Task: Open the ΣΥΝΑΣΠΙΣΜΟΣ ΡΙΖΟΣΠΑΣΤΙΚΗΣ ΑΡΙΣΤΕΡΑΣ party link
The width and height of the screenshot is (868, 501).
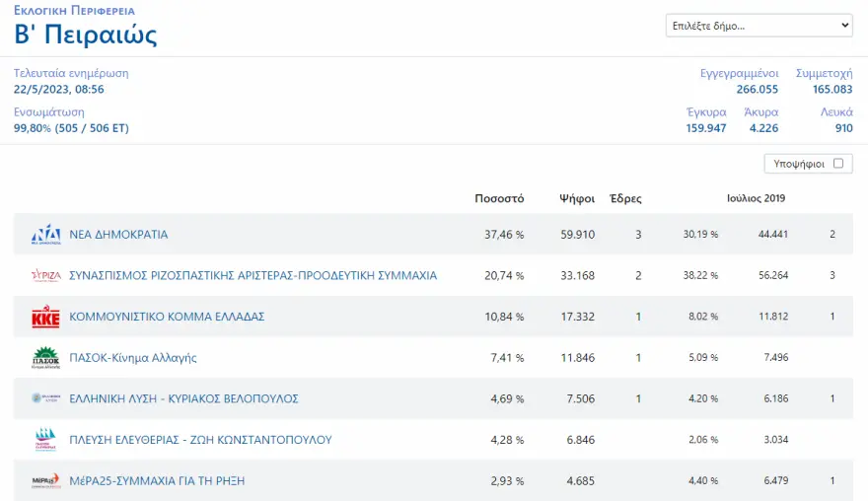Action: 253,276
